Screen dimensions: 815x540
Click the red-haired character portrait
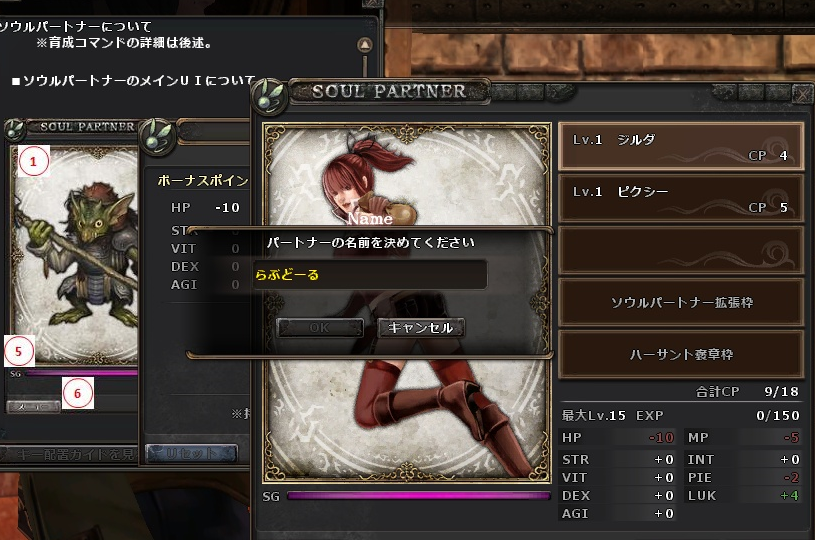pos(406,303)
